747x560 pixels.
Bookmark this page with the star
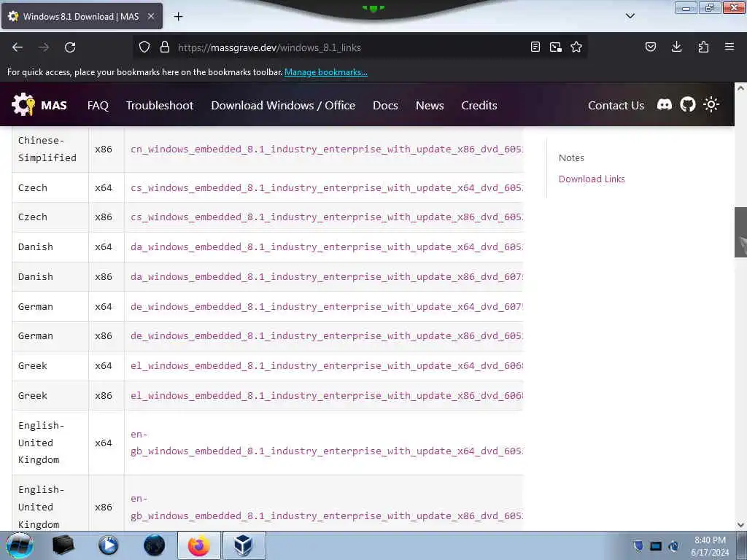[576, 47]
